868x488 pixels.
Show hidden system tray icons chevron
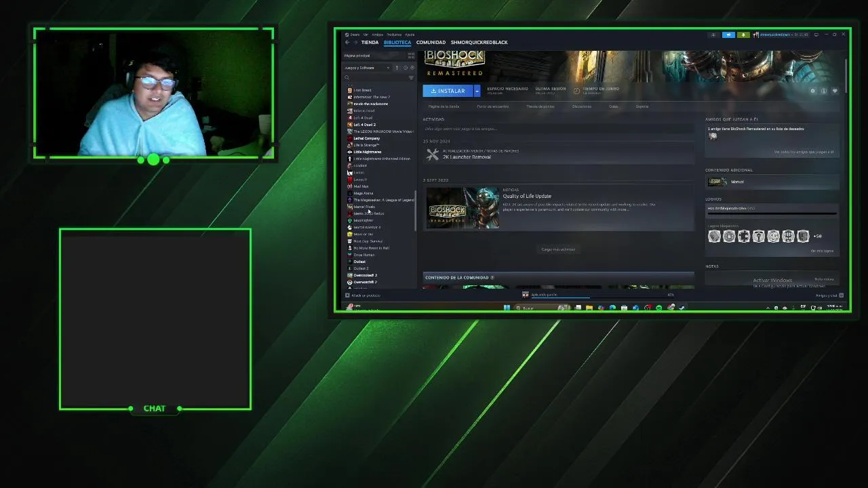768,308
